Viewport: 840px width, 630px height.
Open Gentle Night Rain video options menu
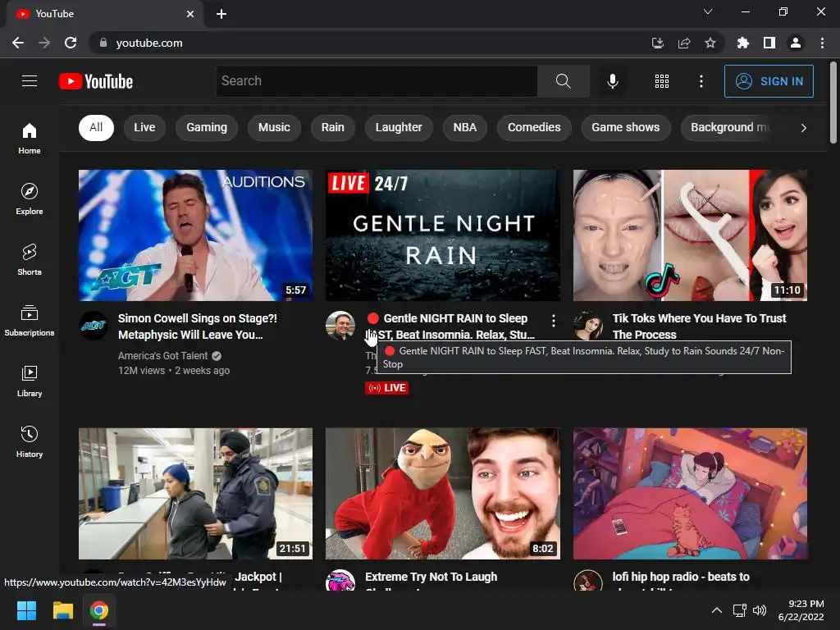click(x=554, y=321)
